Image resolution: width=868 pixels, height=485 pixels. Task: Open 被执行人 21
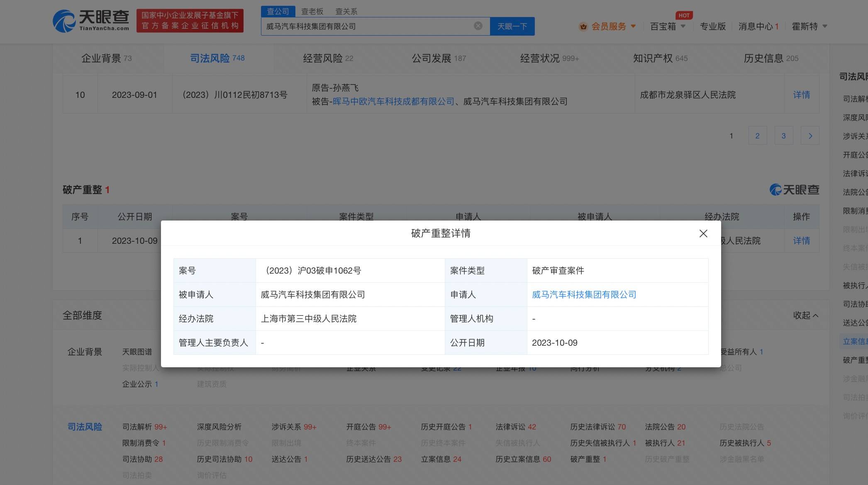[665, 443]
